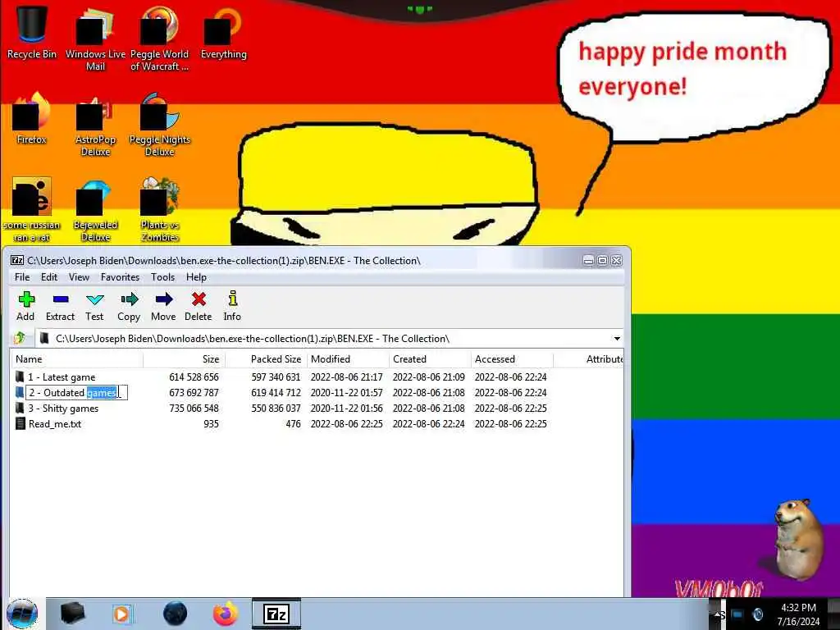Select Plants vs Zombies desktop icon
The width and height of the screenshot is (840, 630).
pos(160,209)
